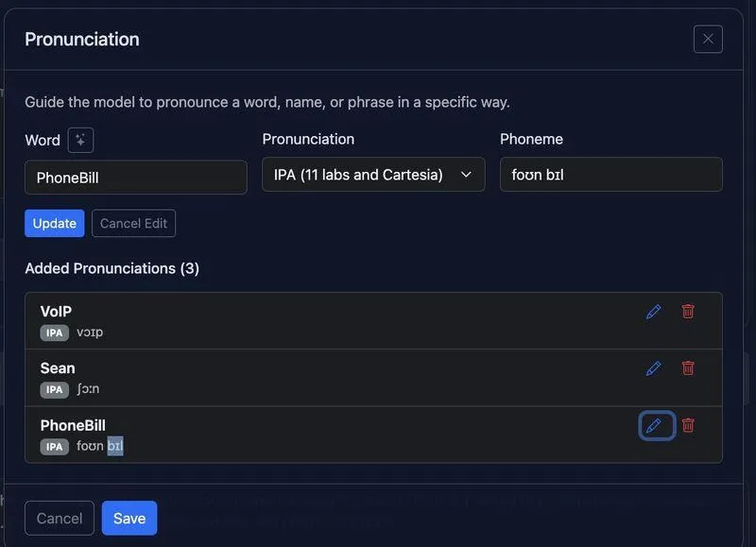Edit the VoIP pronunciation entry
The image size is (756, 547).
pyautogui.click(x=653, y=312)
